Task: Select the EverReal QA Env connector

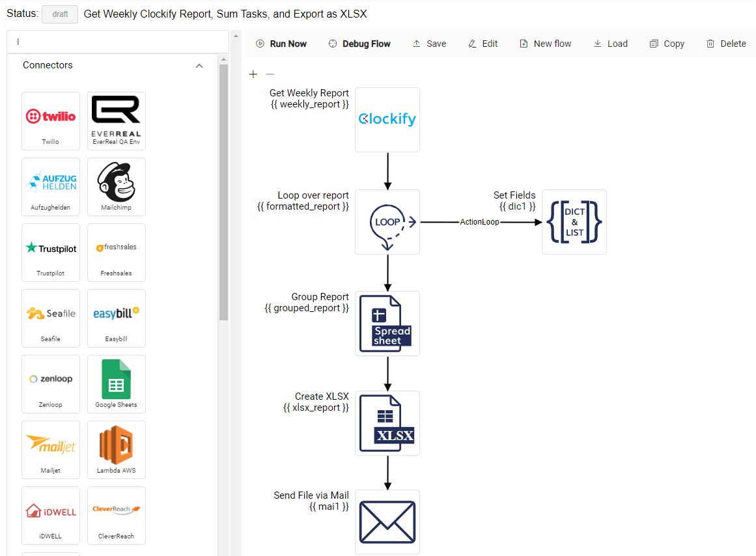Action: pyautogui.click(x=116, y=121)
